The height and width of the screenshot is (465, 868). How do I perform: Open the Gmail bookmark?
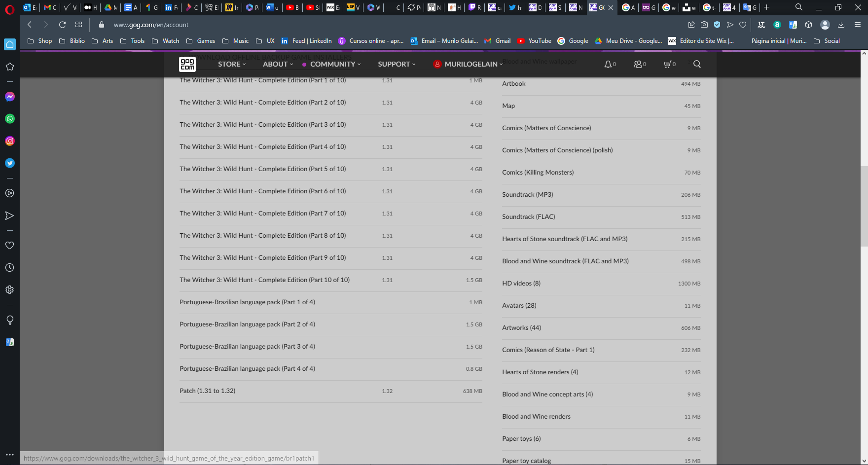coord(498,41)
